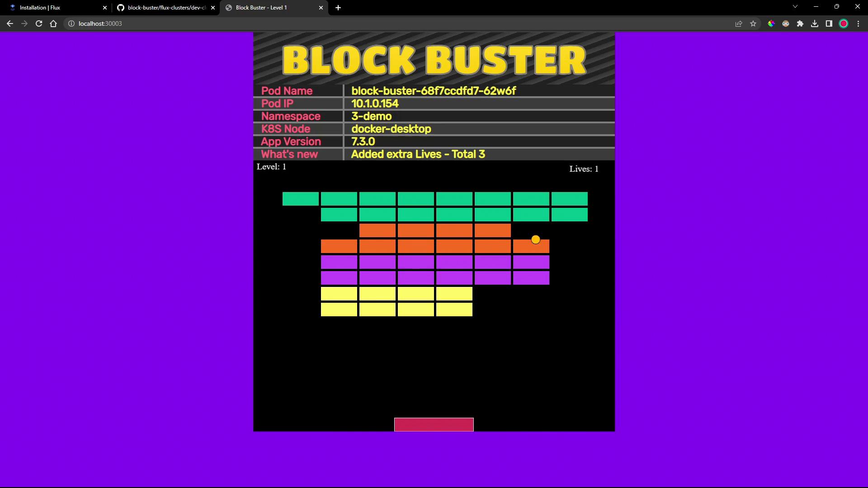Bookmark this tab with the star
The width and height of the screenshot is (868, 488).
click(753, 23)
